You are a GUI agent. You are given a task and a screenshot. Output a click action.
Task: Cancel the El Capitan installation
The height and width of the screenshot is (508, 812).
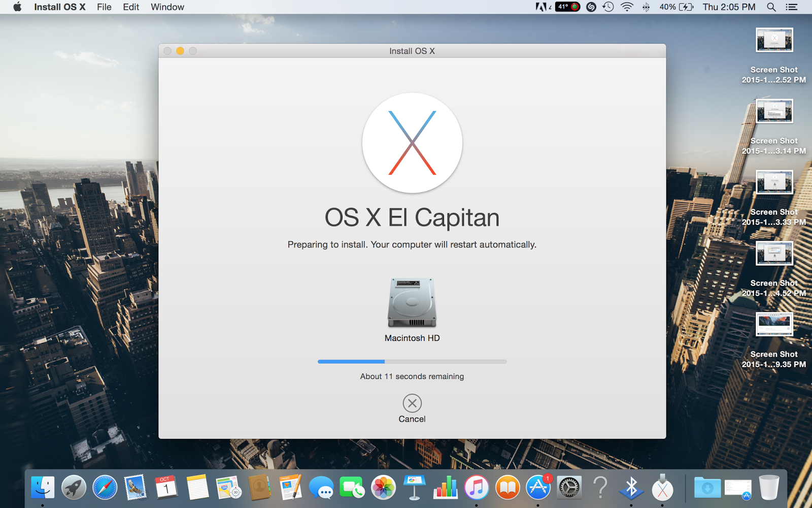coord(412,403)
